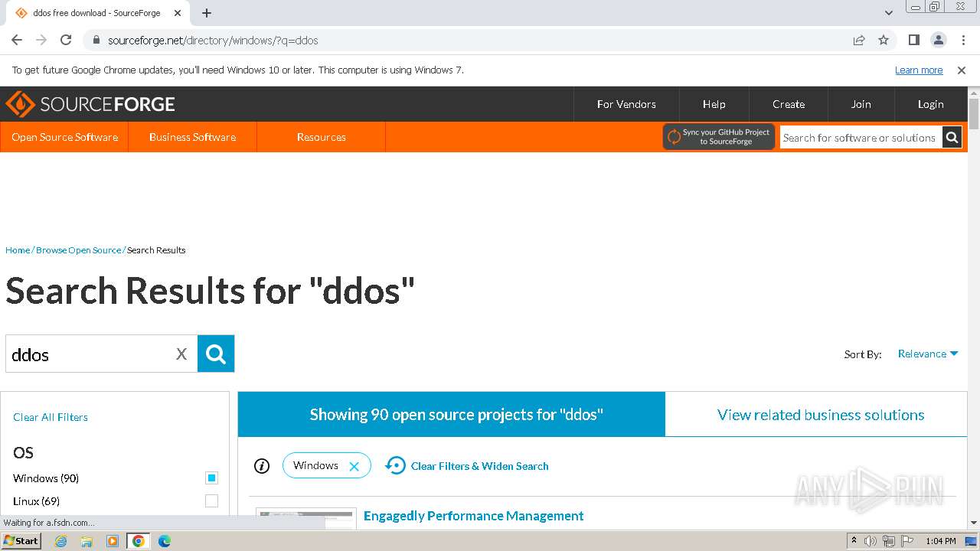The image size is (980, 551).
Task: Open Microsoft Edge from the taskbar
Action: [164, 541]
